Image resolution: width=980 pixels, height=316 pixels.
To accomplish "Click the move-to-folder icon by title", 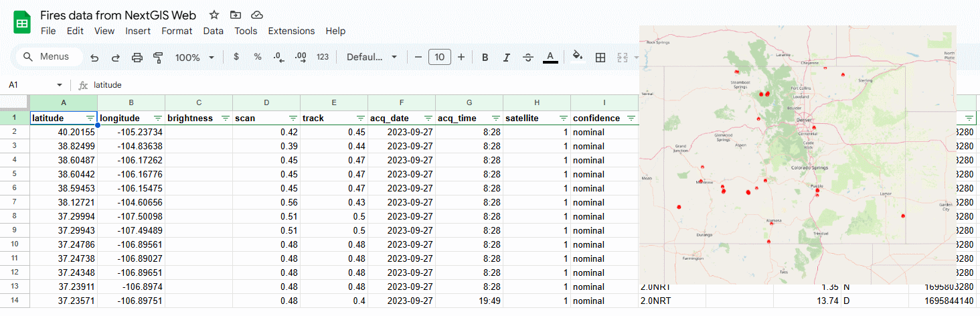I will point(235,15).
